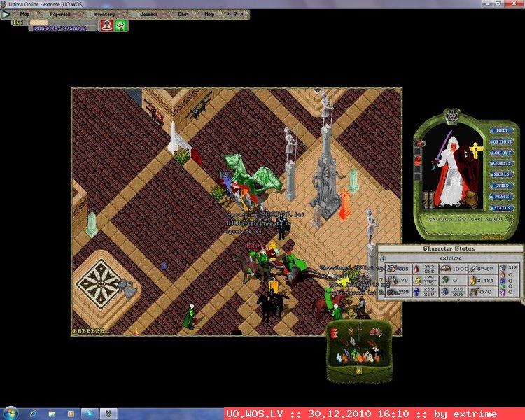The width and height of the screenshot is (525, 420).
Task: Click the blue orb in the Character Status window
Action: pyautogui.click(x=382, y=258)
